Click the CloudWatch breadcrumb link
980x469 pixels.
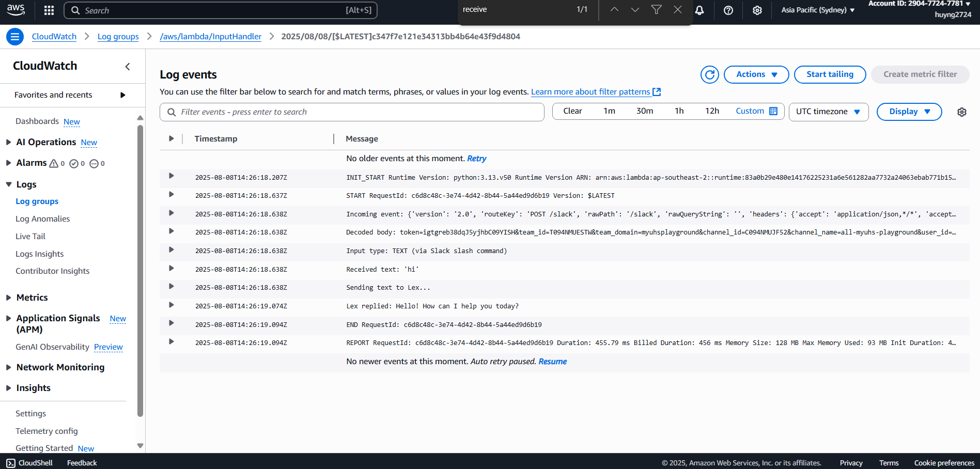click(x=54, y=37)
